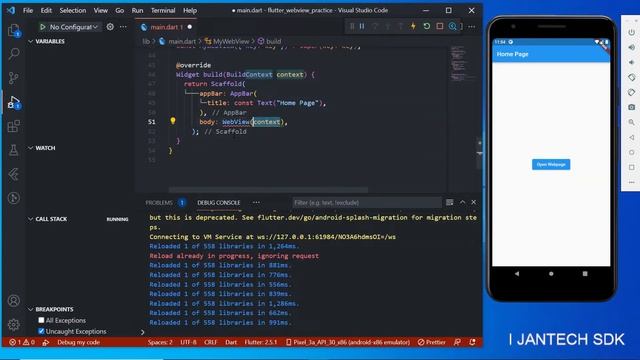The height and width of the screenshot is (360, 640).
Task: Open the Search view in activity bar
Action: point(14,53)
